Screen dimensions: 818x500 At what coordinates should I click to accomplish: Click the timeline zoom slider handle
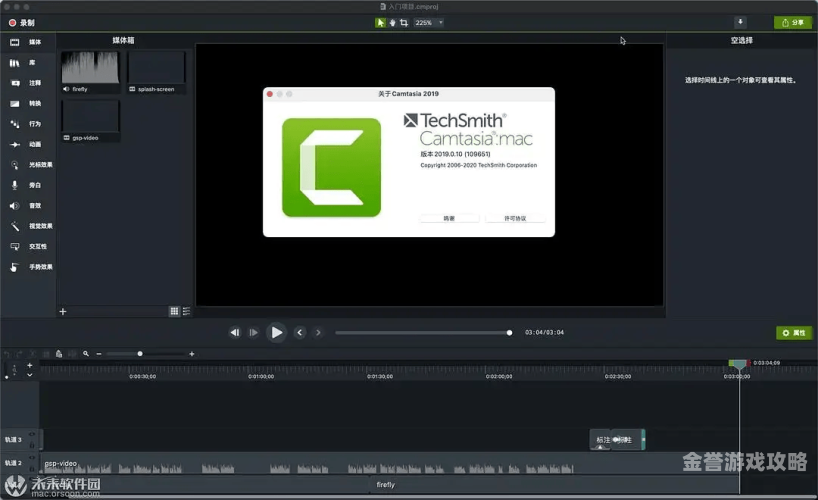pyautogui.click(x=140, y=354)
